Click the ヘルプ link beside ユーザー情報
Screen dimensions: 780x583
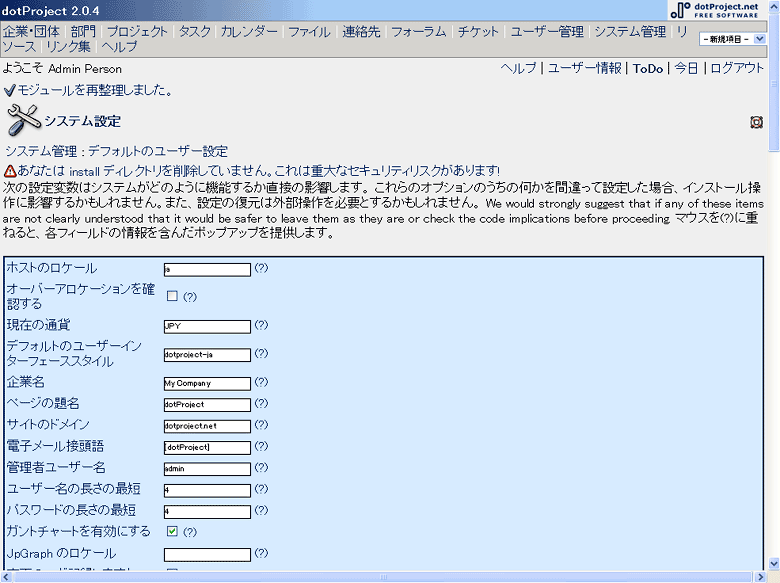518,68
